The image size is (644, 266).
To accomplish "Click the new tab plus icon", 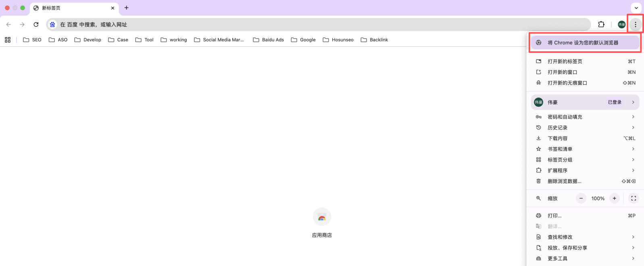I will tap(127, 8).
